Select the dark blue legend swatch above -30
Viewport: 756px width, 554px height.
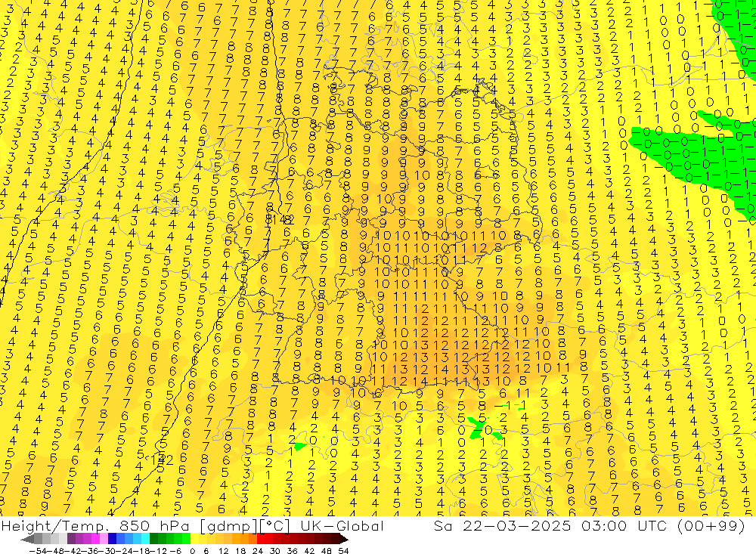112,539
